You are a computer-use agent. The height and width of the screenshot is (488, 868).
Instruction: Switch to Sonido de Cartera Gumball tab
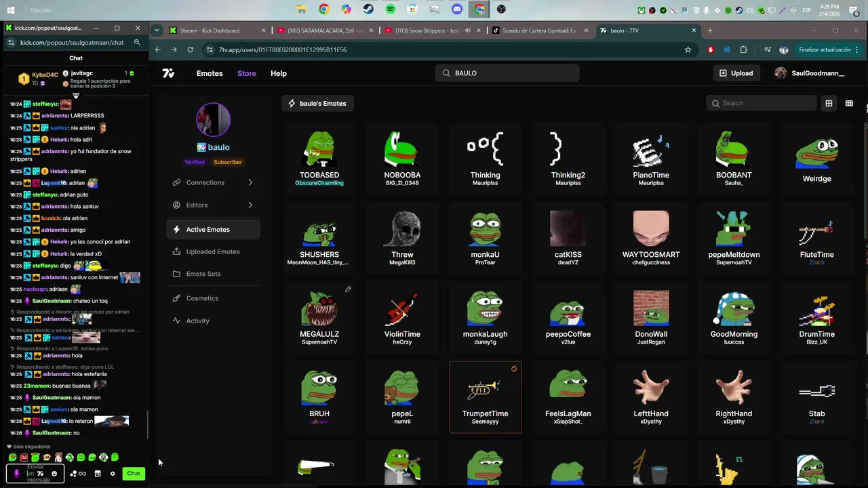pos(540,30)
